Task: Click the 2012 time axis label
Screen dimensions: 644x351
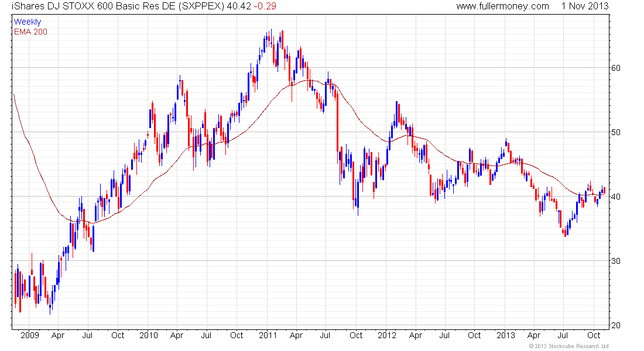Action: (387, 335)
